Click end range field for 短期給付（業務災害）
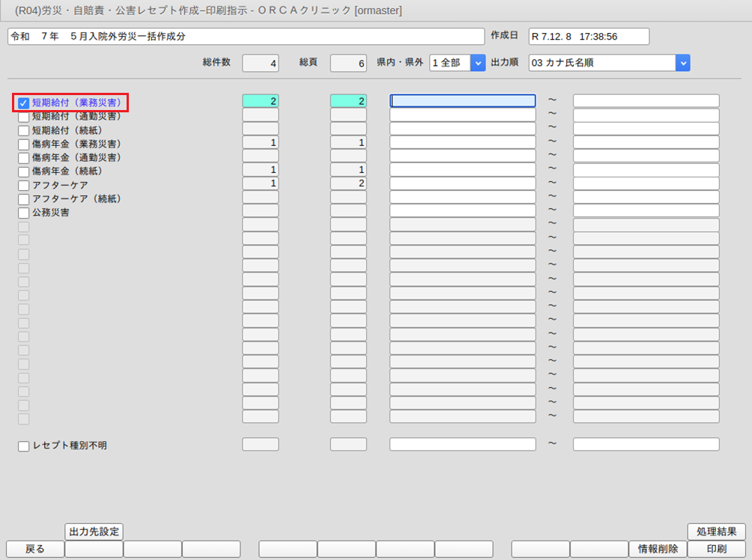 (646, 101)
